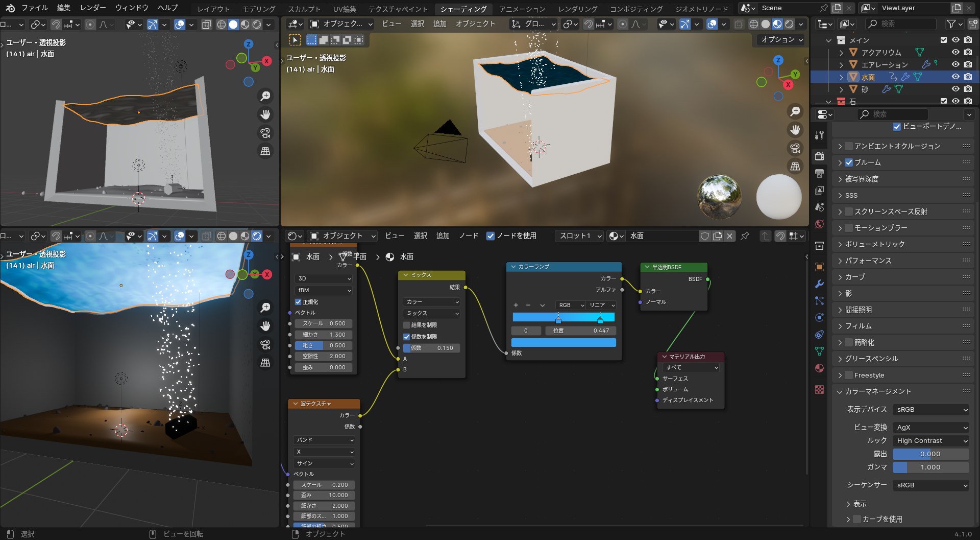Enable 結果を制限 in mix node

click(407, 325)
